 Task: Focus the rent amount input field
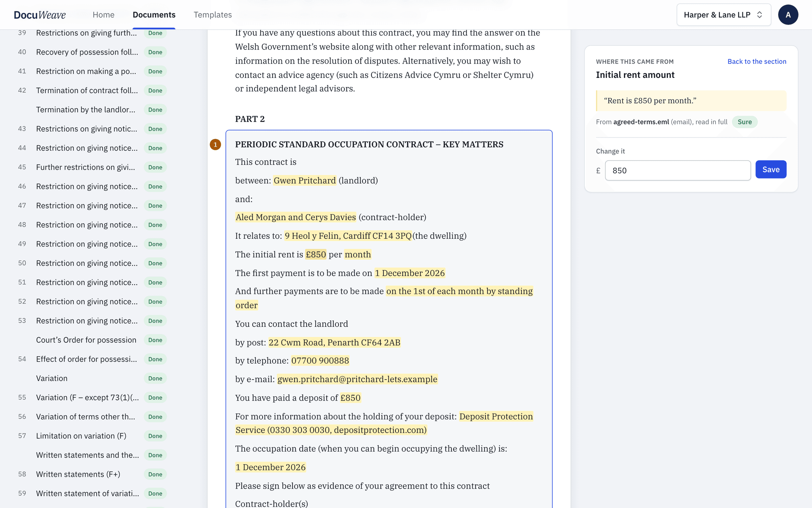[x=678, y=170]
